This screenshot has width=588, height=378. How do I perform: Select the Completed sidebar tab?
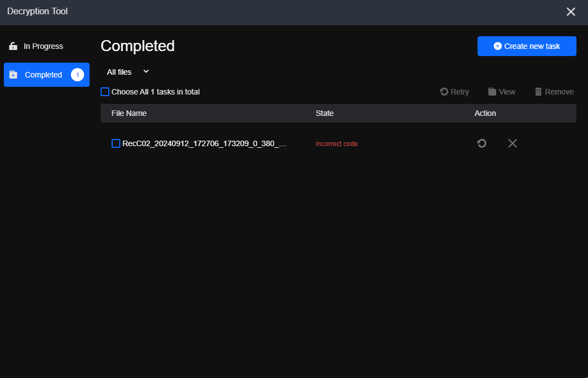[47, 75]
